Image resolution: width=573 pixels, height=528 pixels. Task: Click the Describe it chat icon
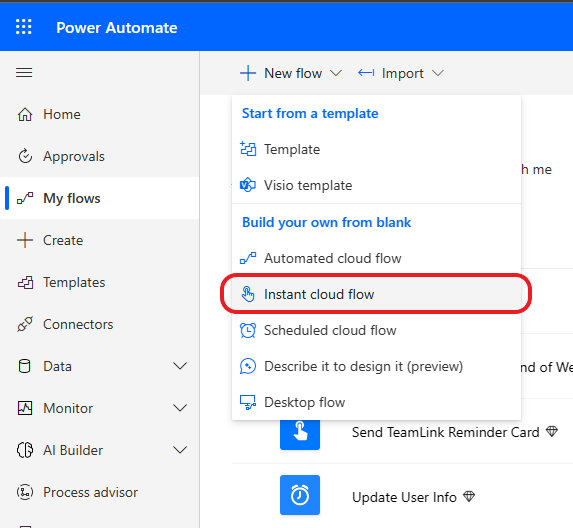[248, 366]
